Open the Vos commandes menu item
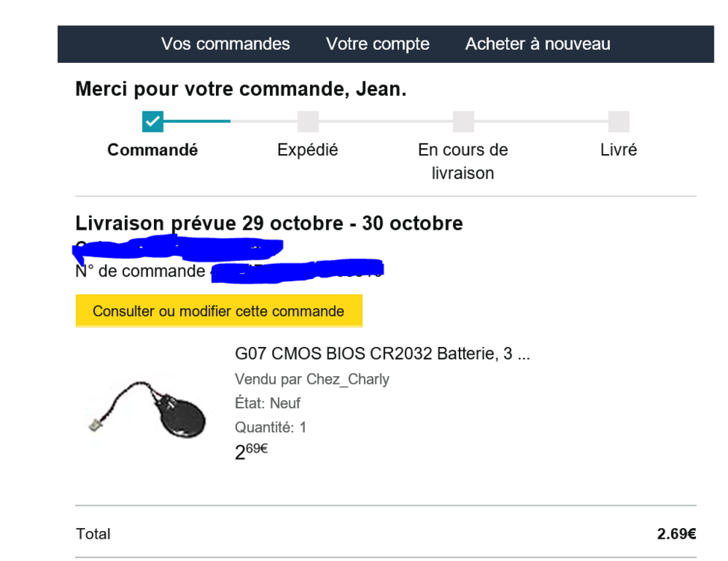 pyautogui.click(x=225, y=44)
